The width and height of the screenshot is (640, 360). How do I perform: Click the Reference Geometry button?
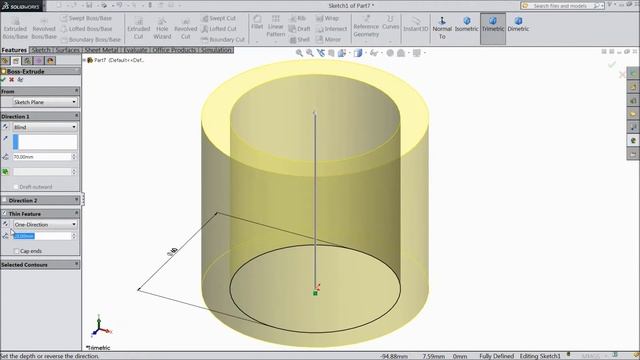[x=366, y=27]
